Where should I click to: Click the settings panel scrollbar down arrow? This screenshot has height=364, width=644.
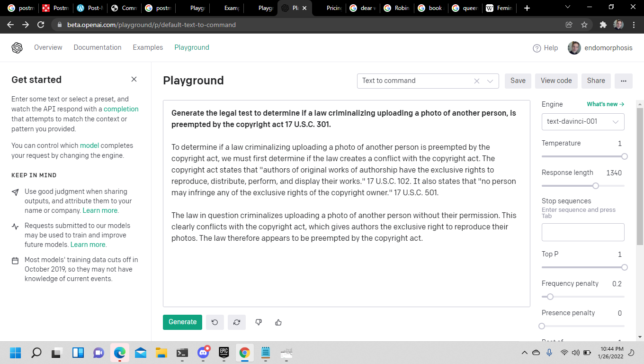[x=640, y=337]
